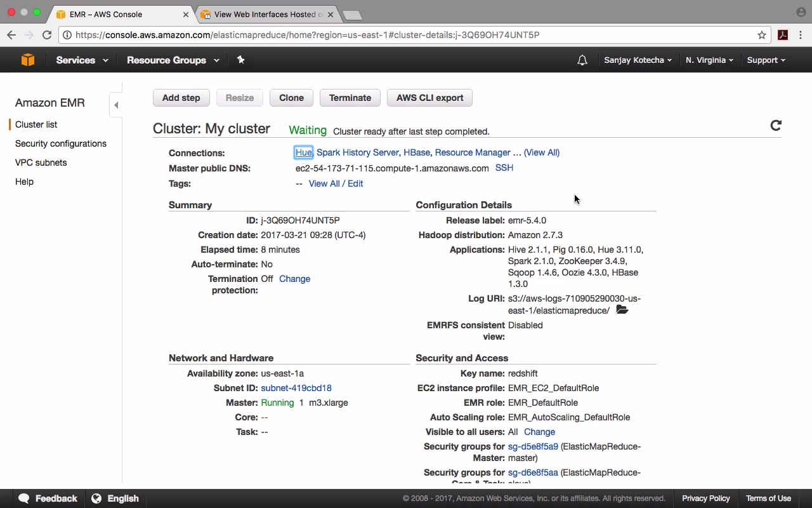Refresh the cluster details with the reload icon

click(775, 125)
